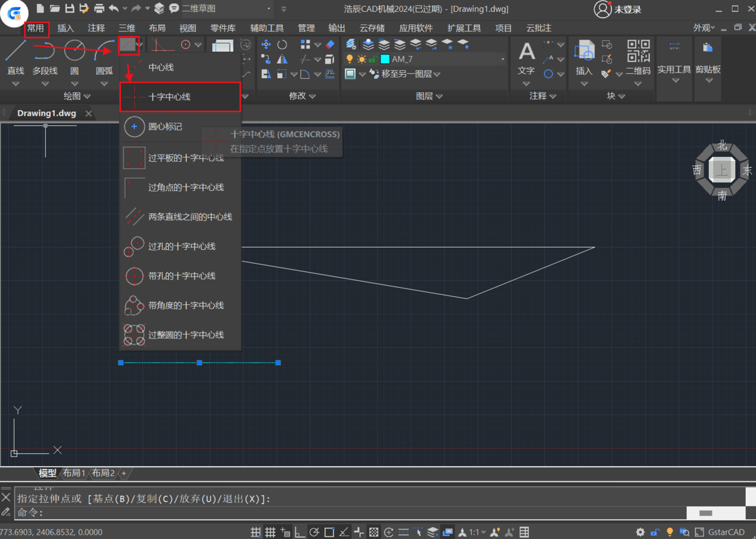Switch to the 布局1 layout tab

[x=74, y=473]
